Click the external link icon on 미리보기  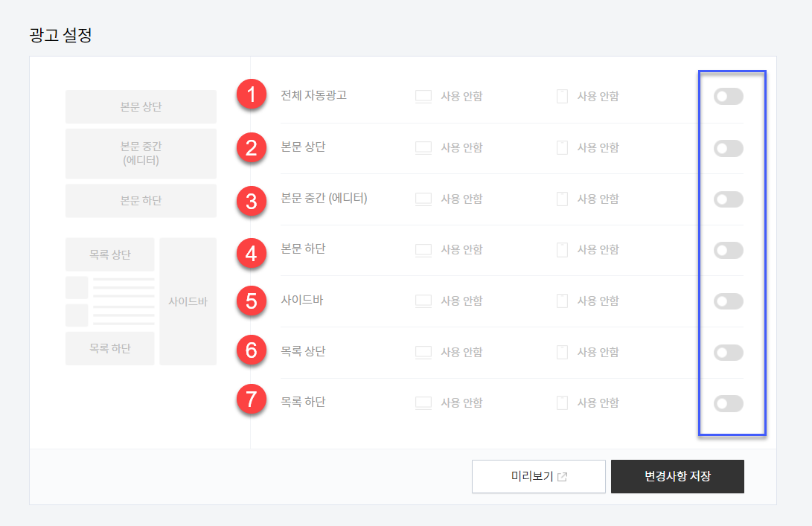click(563, 476)
